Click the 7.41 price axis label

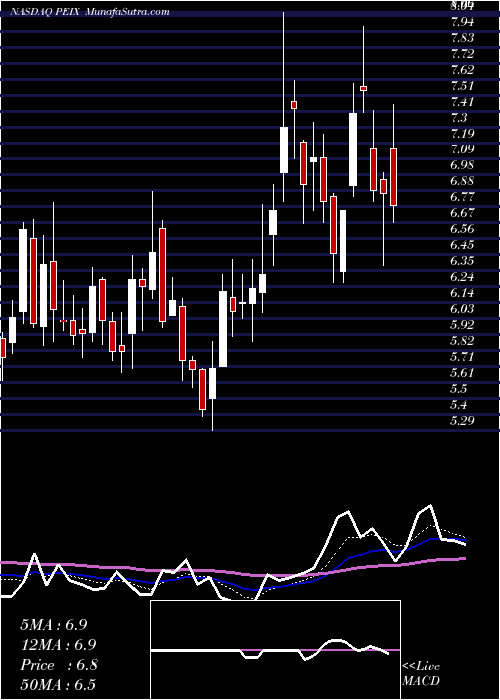pyautogui.click(x=462, y=102)
